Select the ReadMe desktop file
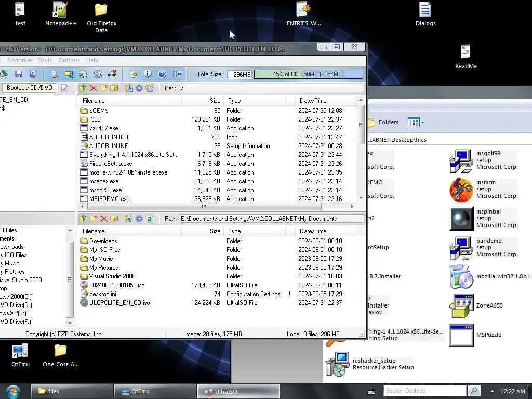Screen dimensions: 532x399 [x=466, y=57]
